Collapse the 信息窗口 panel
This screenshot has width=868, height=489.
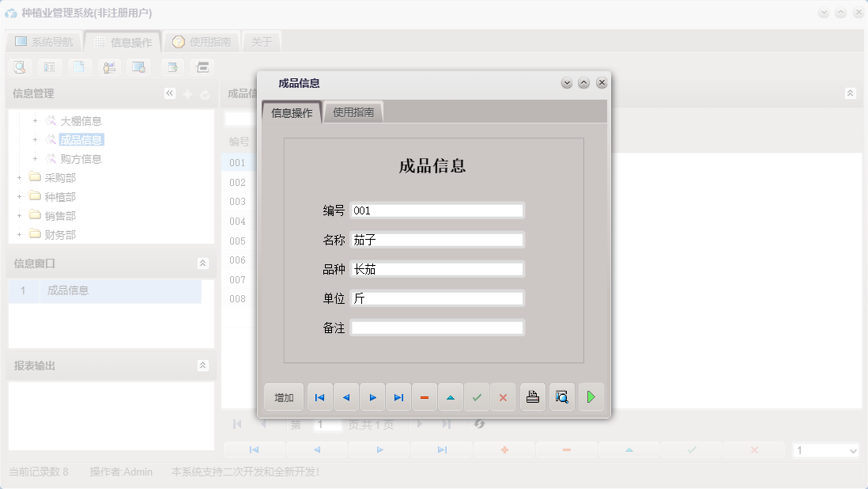204,262
